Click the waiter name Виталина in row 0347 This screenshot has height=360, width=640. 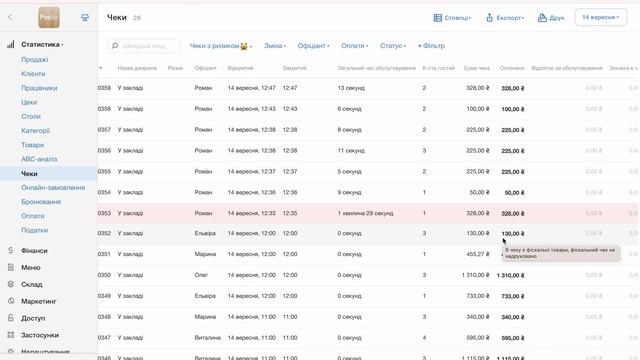(x=208, y=338)
